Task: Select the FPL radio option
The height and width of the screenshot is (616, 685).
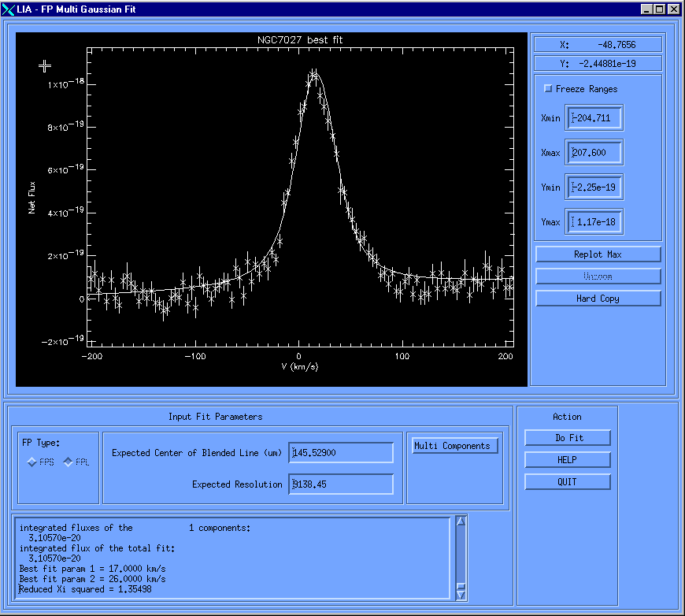Action: click(68, 462)
